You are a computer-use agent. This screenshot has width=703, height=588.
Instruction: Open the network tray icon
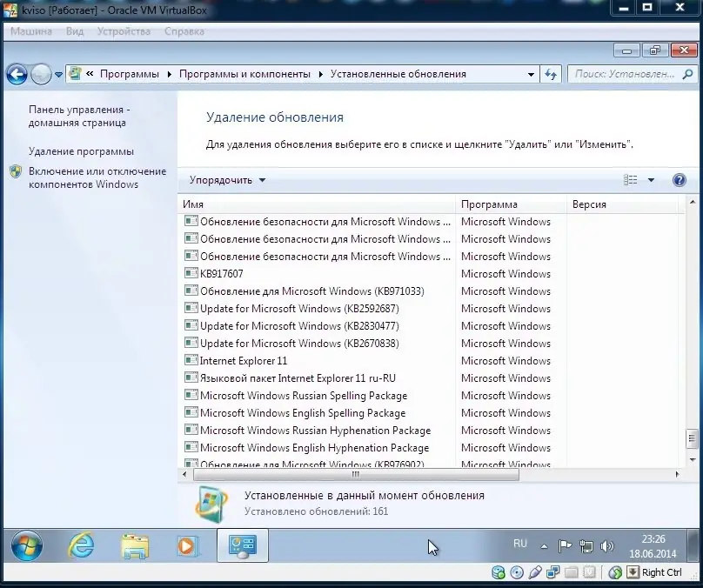coord(586,546)
